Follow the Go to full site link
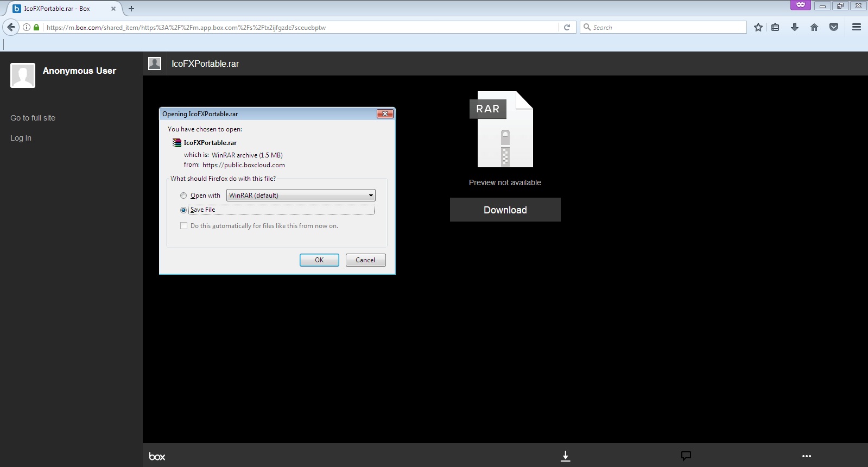The width and height of the screenshot is (868, 467). (33, 118)
